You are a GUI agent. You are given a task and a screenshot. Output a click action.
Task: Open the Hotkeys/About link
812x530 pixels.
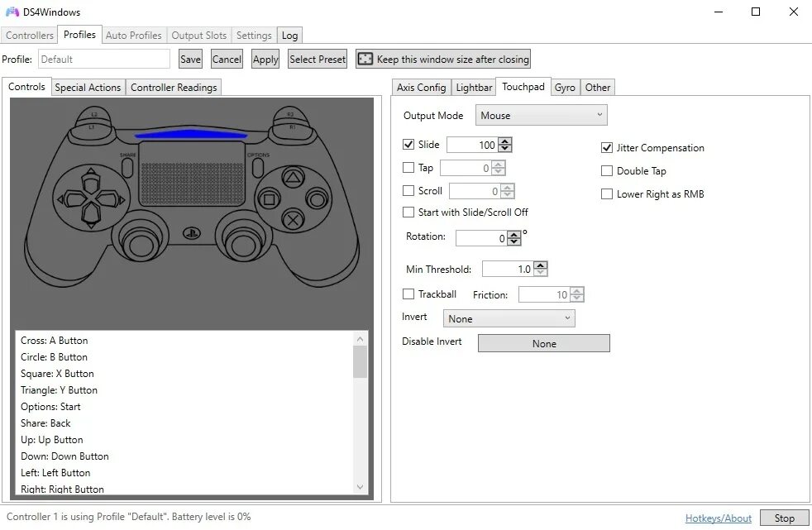pos(719,518)
